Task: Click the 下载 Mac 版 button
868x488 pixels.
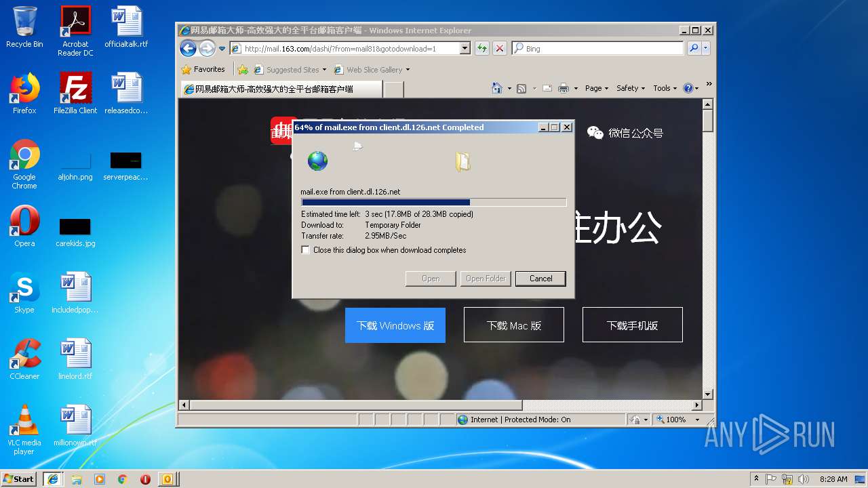Action: click(514, 325)
